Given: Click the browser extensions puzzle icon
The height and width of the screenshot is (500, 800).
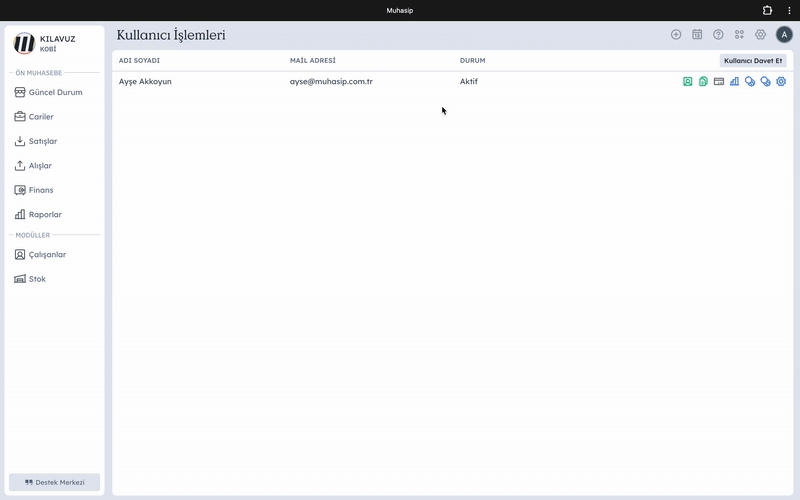Looking at the screenshot, I should [x=767, y=10].
